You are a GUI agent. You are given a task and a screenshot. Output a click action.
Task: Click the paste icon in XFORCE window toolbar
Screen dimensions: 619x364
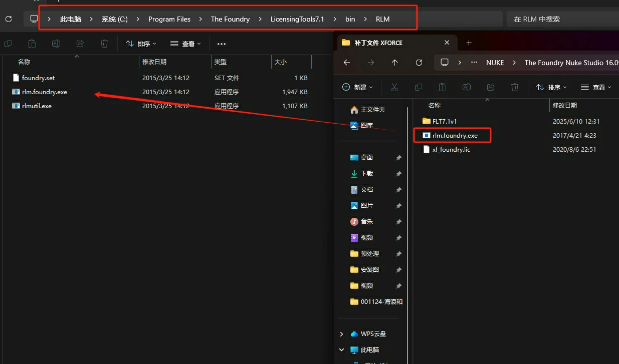pos(443,87)
